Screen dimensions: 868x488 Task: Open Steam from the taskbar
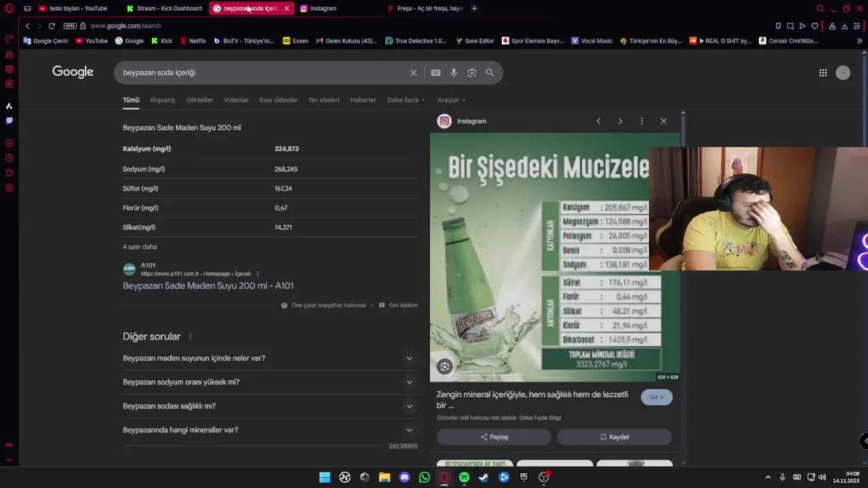point(484,477)
